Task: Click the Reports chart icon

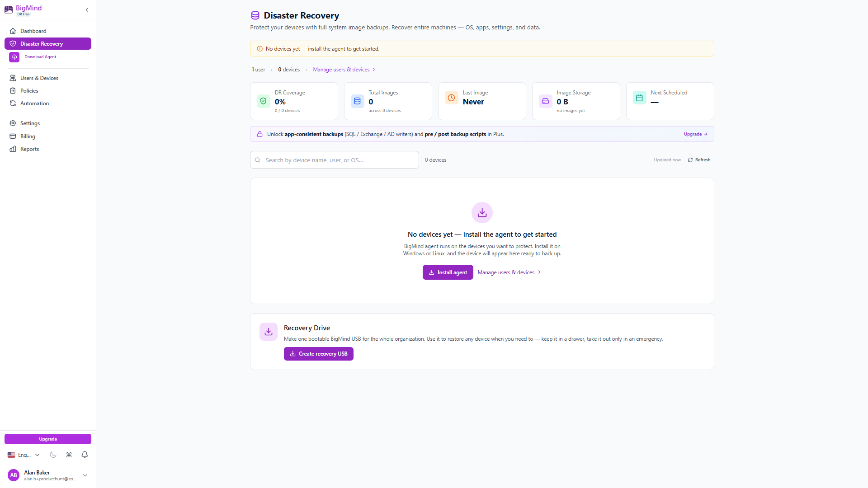Action: [x=13, y=149]
